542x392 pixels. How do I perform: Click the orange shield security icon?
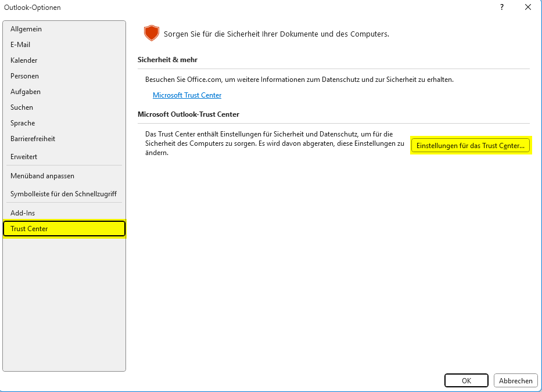pyautogui.click(x=151, y=34)
